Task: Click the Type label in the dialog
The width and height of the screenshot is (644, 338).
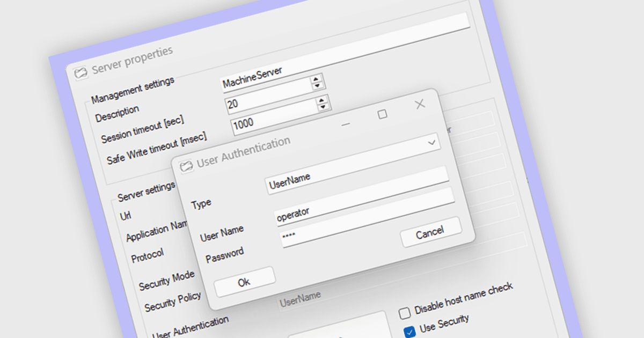Action: coord(201,203)
